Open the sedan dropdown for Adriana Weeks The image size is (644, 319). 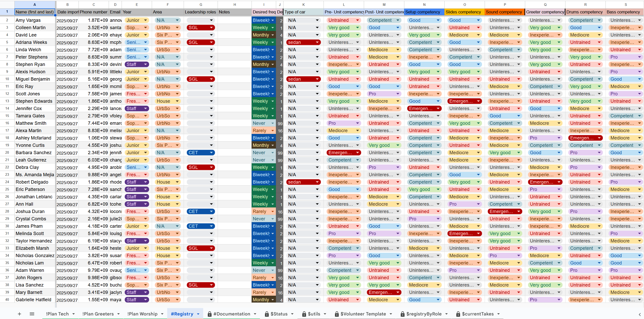coord(318,42)
